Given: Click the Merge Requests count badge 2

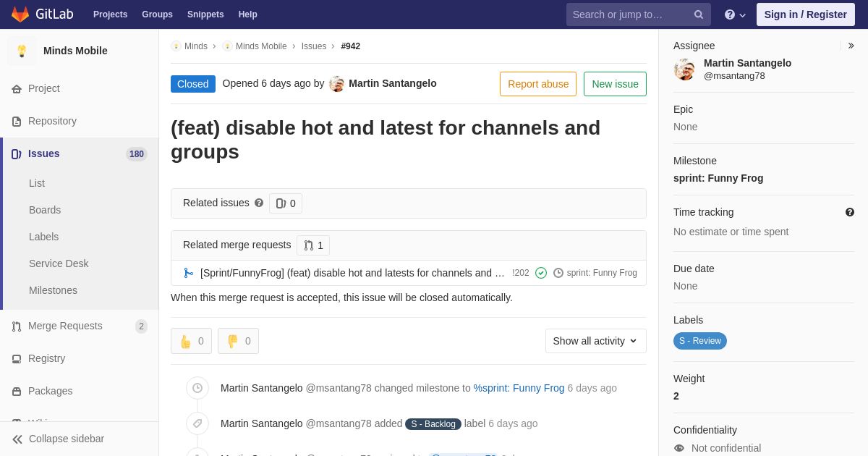Looking at the screenshot, I should (x=141, y=326).
